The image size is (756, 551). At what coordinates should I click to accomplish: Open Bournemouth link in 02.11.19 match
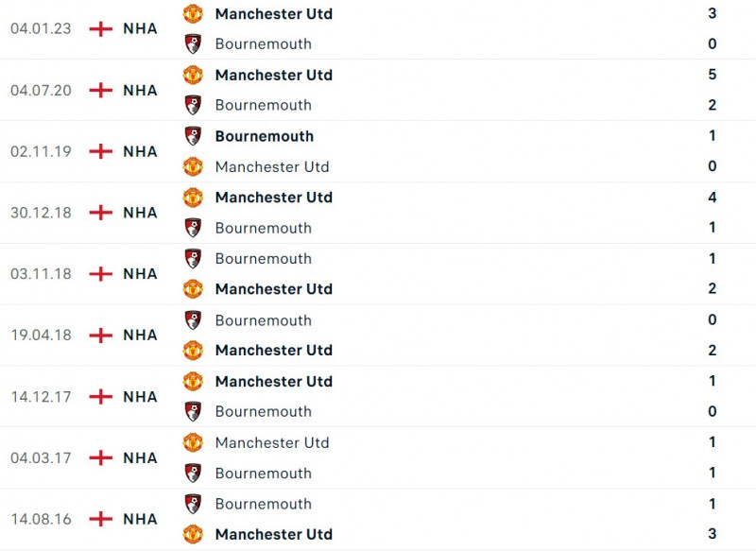pyautogui.click(x=264, y=136)
